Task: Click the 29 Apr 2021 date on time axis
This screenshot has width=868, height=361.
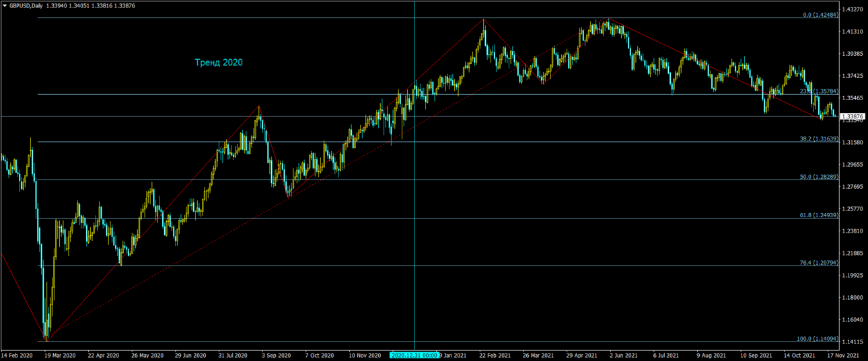Action: tap(581, 355)
